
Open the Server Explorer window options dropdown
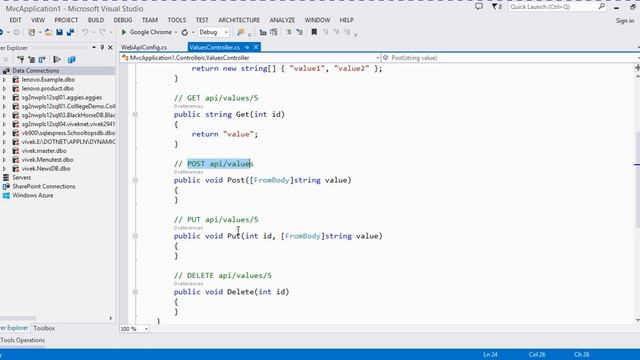point(94,48)
